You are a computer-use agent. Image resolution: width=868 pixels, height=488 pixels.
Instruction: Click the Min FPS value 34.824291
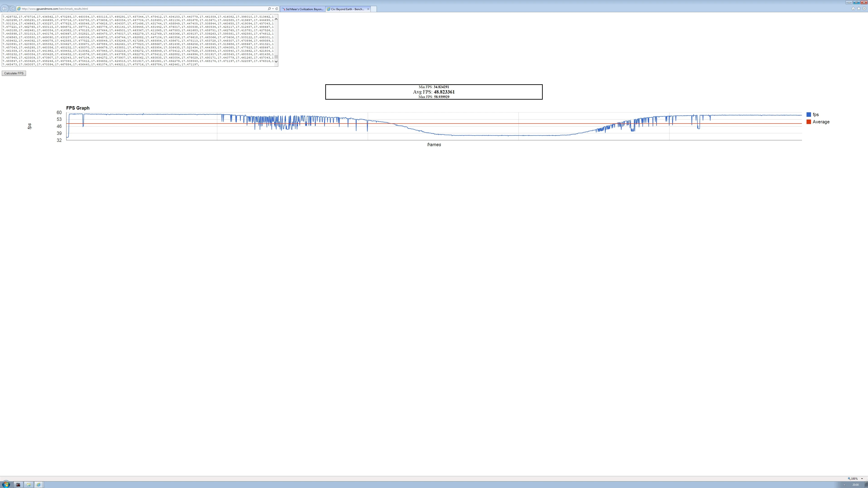click(x=441, y=87)
